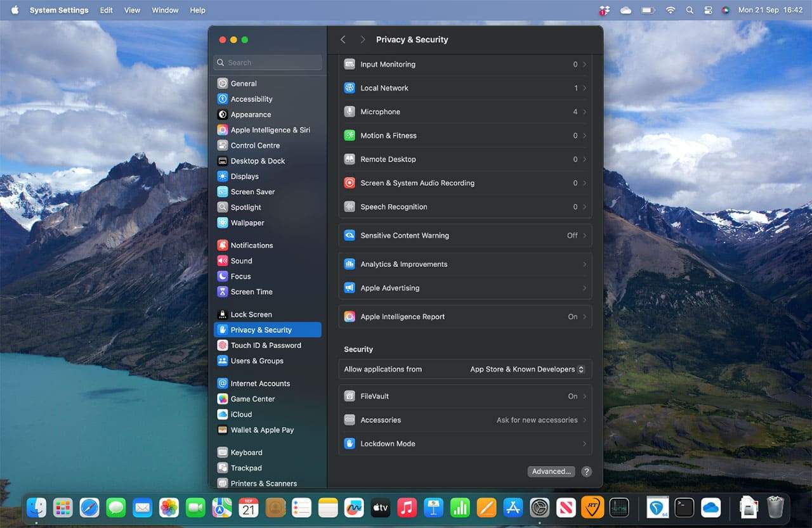
Task: Expand the Lockdown Mode row chevron
Action: pos(584,444)
